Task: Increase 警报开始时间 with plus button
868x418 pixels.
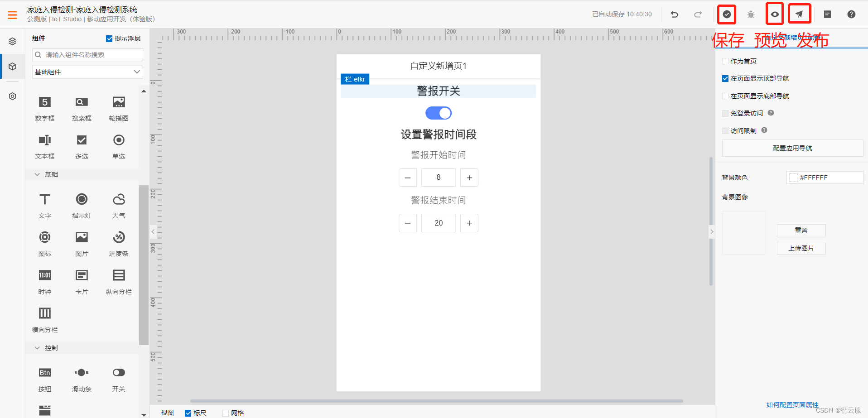Action: [x=469, y=178]
